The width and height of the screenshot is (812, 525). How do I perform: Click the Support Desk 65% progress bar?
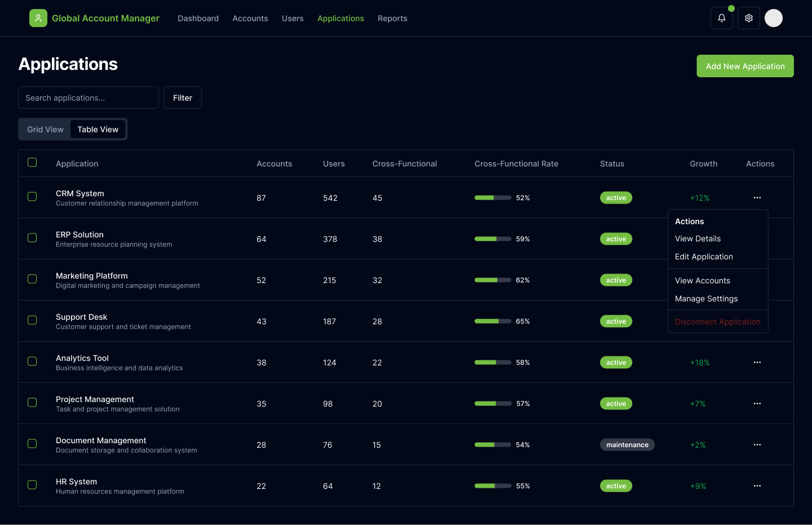point(493,321)
